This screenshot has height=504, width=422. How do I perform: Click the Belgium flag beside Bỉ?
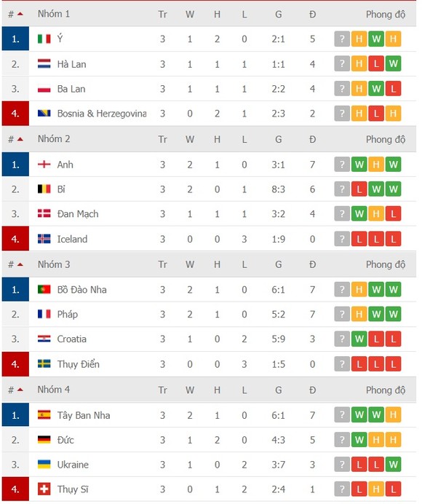pos(44,189)
